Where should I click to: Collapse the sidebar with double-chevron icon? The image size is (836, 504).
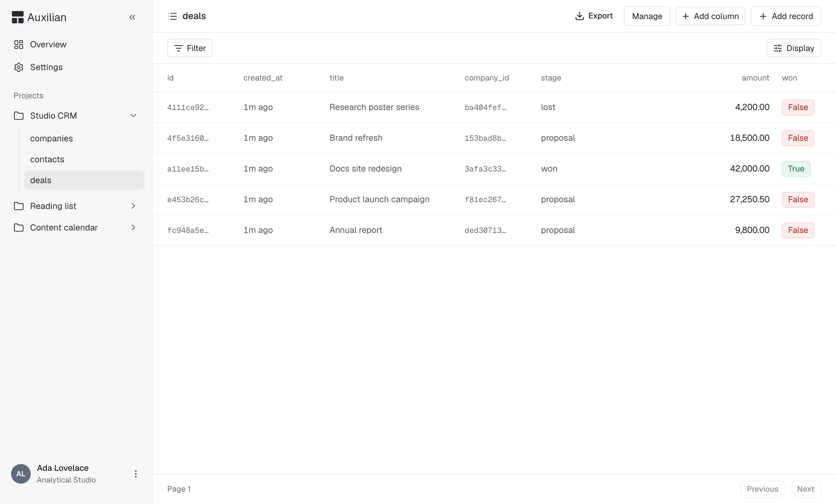click(x=132, y=17)
